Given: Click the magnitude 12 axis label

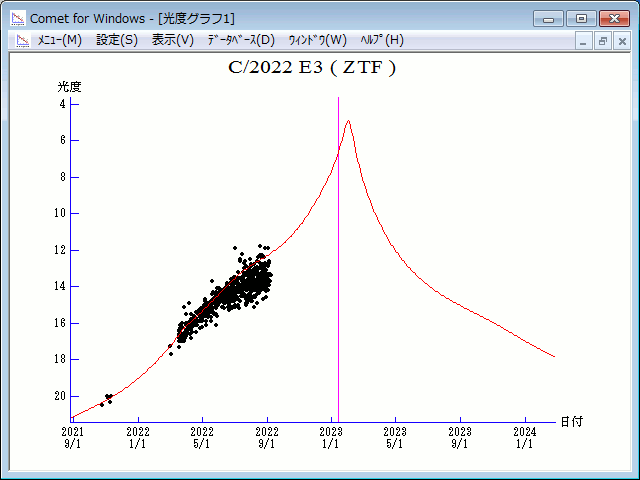Looking at the screenshot, I should pyautogui.click(x=60, y=250).
